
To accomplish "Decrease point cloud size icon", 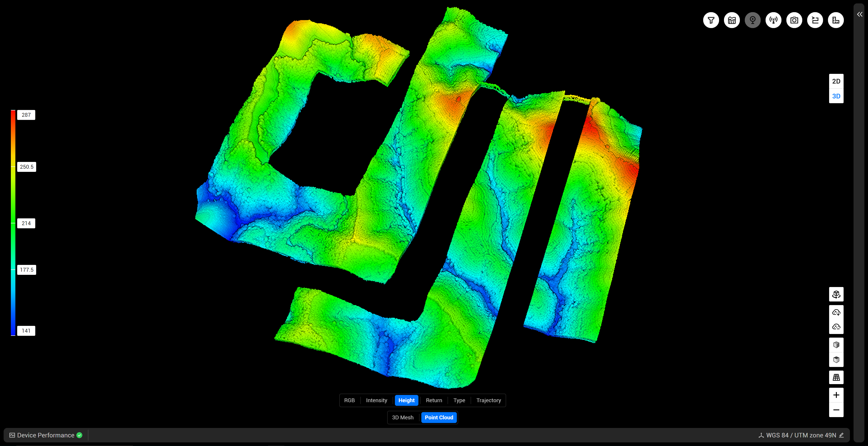I will [836, 327].
